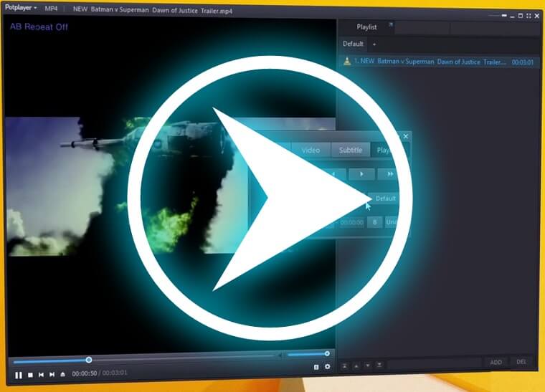Select the Playlist tab
The image size is (545, 392).
tap(366, 27)
